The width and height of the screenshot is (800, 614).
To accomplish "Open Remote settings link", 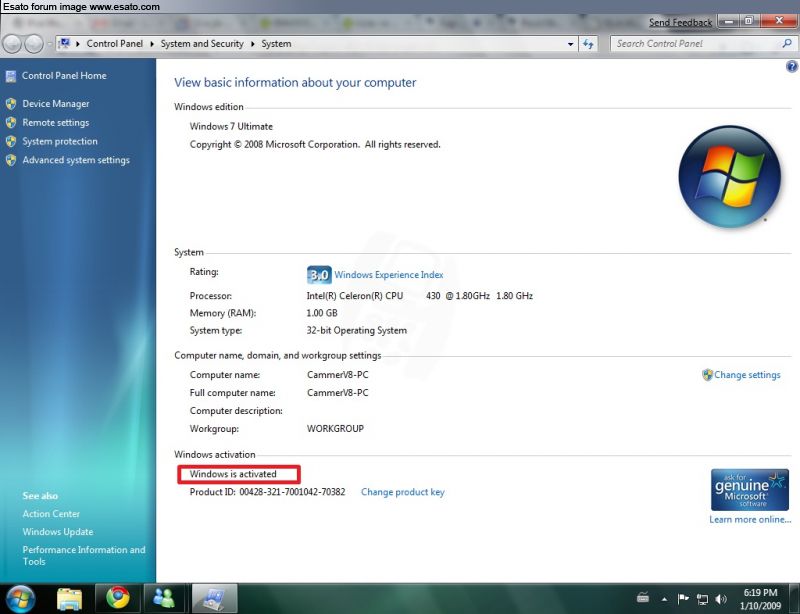I will (56, 122).
